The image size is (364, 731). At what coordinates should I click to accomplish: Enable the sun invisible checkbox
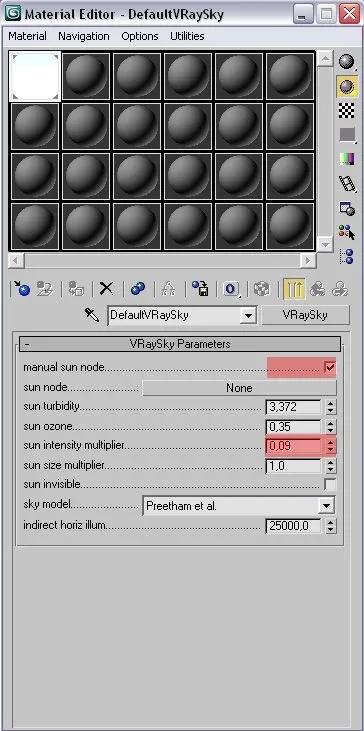point(330,484)
